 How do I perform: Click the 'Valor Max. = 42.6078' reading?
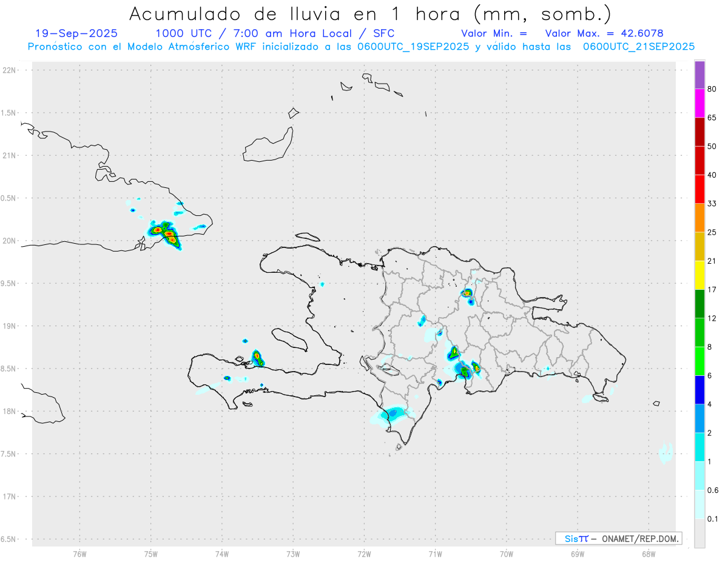pos(604,33)
